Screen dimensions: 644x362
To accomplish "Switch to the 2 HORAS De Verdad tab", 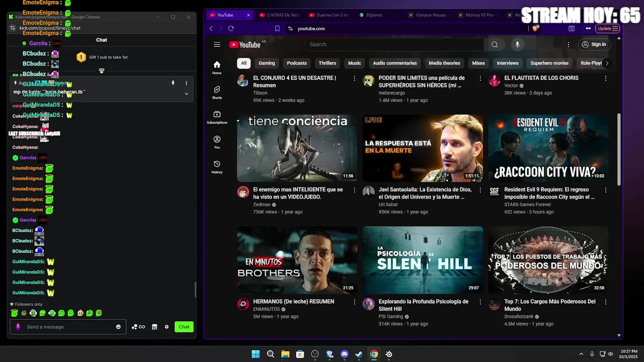I will point(279,15).
